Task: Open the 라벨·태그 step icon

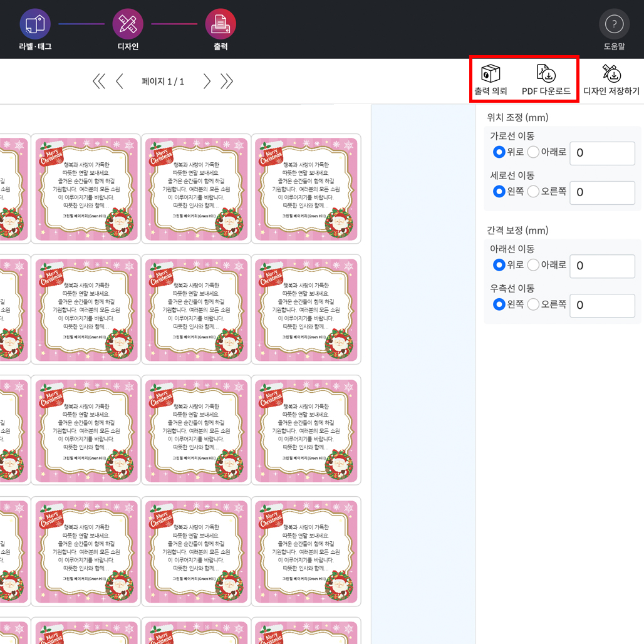Action: coord(35,24)
